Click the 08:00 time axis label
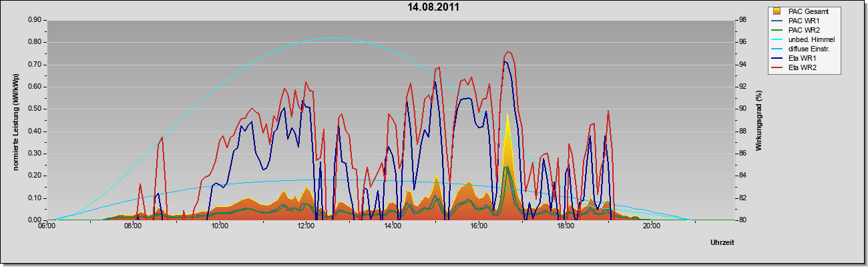 [133, 227]
